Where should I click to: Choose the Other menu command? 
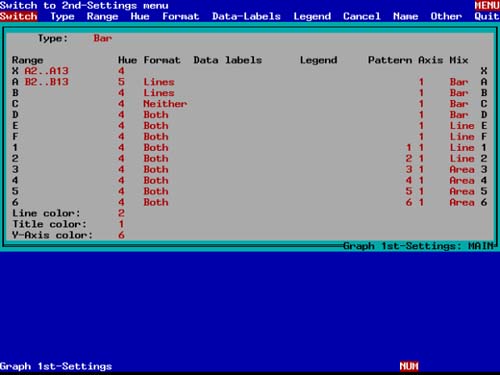[446, 16]
